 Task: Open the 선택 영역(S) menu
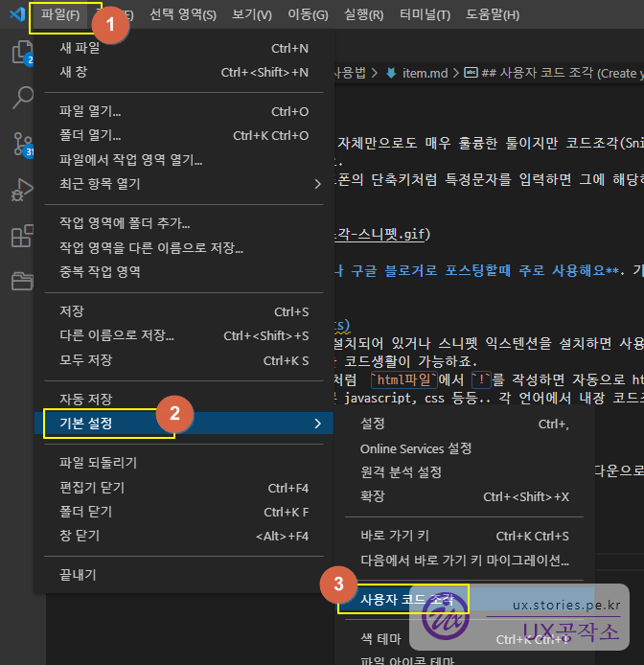183,14
